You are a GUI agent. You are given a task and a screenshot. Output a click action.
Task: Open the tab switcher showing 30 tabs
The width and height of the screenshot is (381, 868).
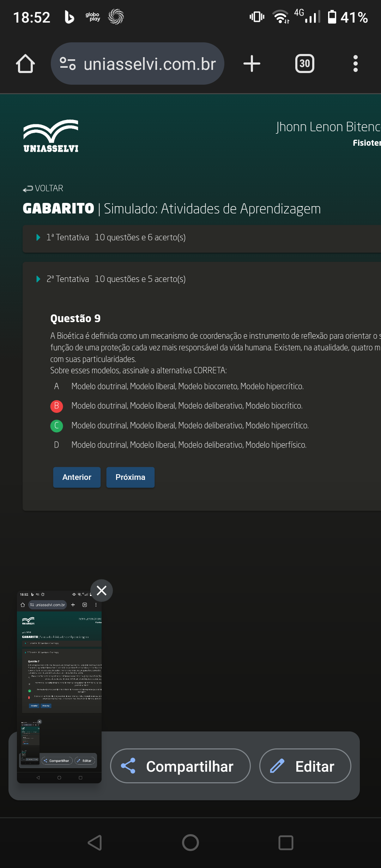coord(304,64)
